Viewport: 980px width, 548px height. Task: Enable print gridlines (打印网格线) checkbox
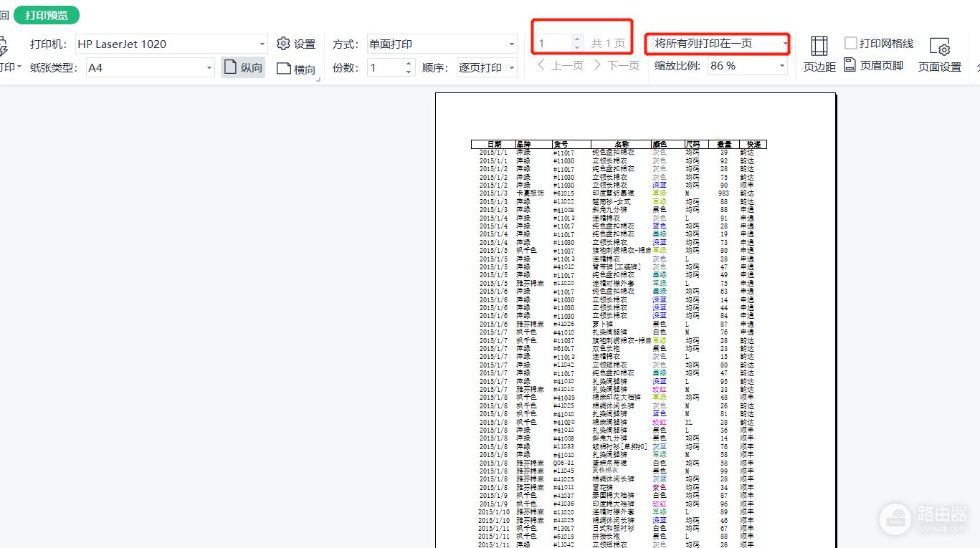(851, 44)
